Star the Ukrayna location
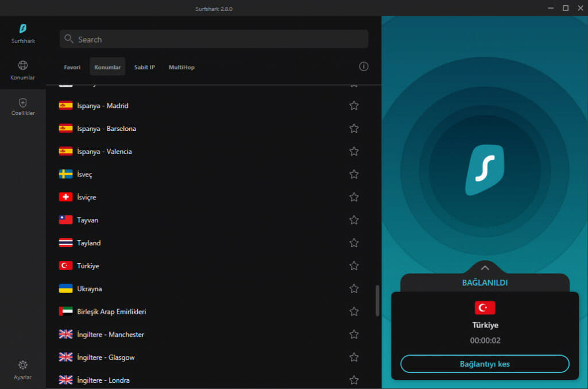Viewport: 588px width, 389px height. tap(354, 288)
